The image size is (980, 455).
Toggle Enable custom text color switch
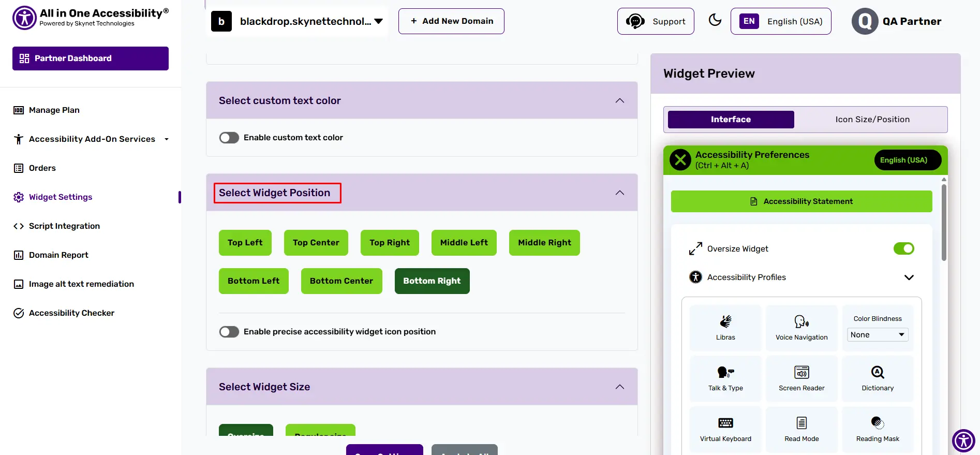click(x=229, y=138)
